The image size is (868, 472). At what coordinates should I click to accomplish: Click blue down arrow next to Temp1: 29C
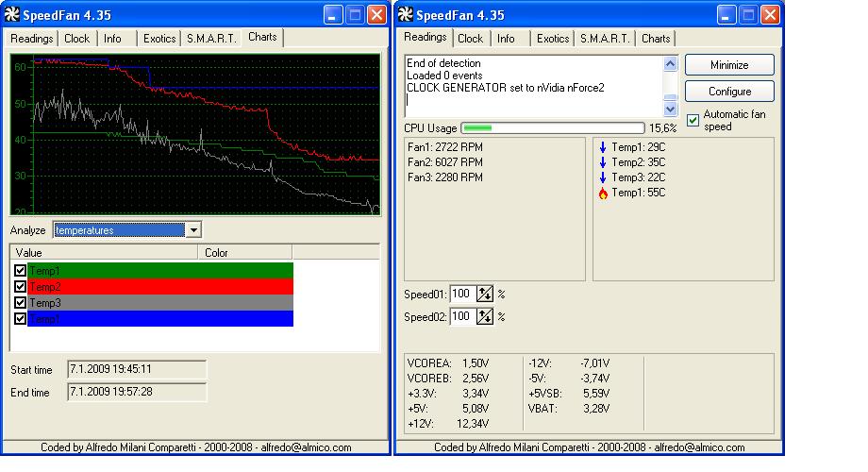(603, 147)
